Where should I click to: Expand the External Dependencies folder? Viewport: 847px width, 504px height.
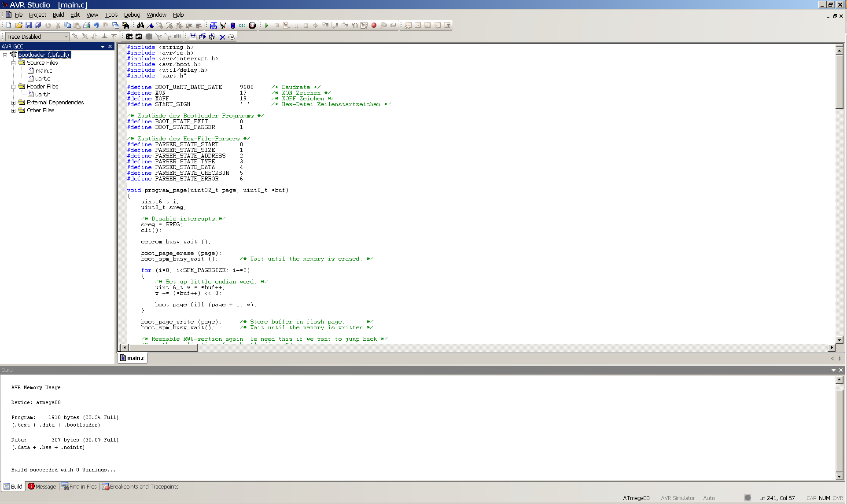(x=13, y=103)
